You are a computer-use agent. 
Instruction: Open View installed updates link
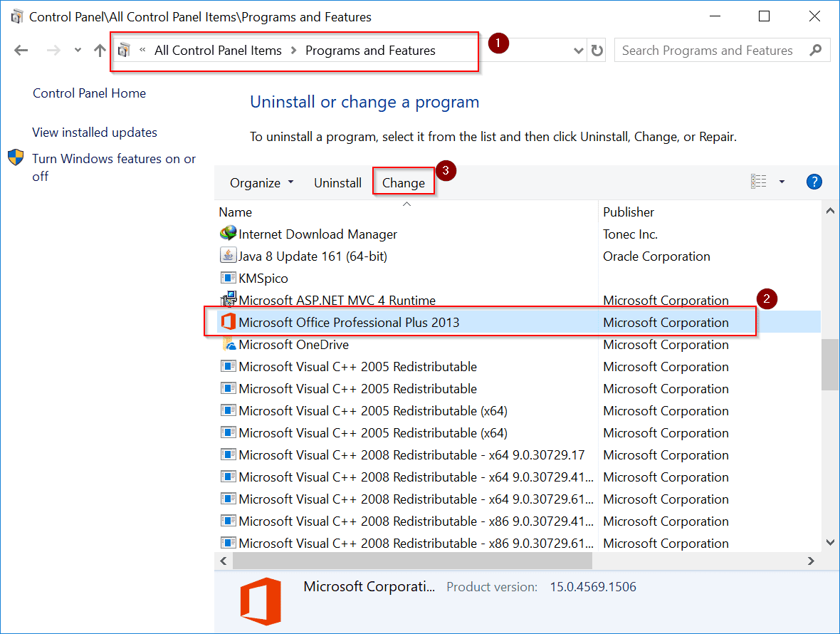[x=95, y=132]
